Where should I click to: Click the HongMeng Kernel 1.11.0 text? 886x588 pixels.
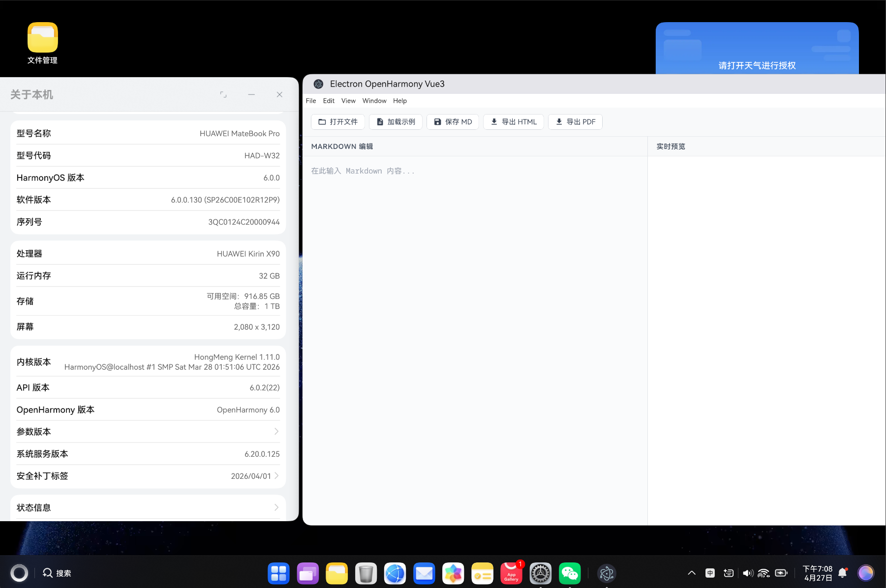pos(237,357)
